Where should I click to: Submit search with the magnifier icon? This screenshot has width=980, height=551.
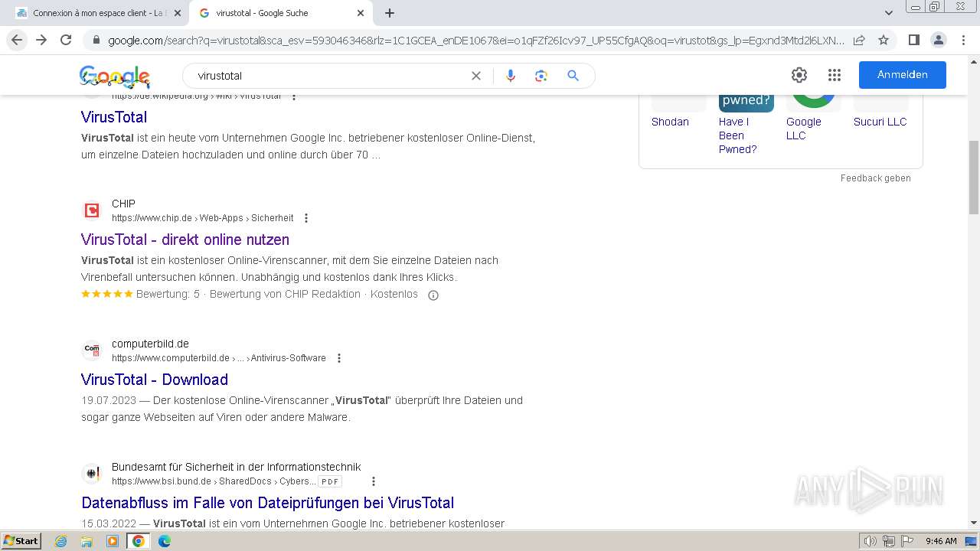pos(573,76)
